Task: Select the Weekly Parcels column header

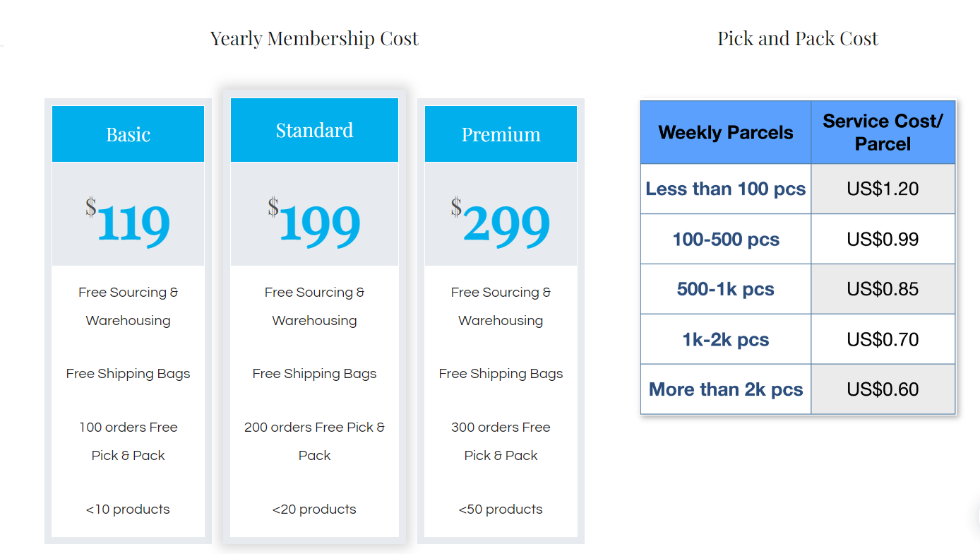Action: [x=726, y=132]
